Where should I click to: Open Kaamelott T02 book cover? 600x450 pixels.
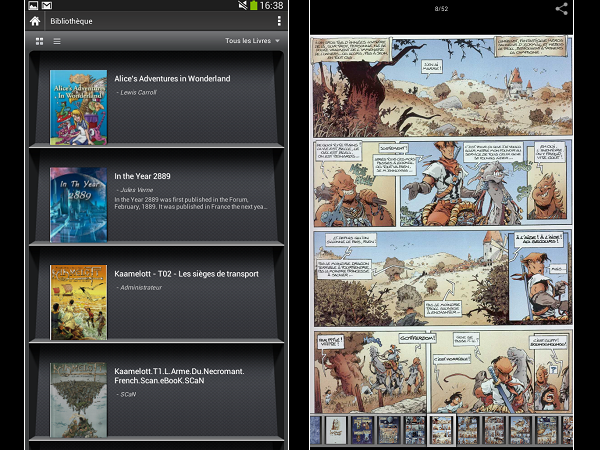[78, 302]
